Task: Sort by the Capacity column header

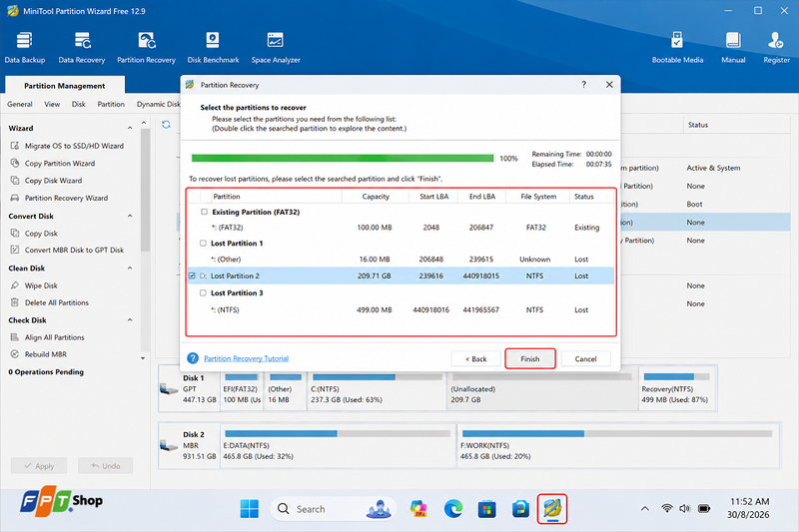Action: pos(376,197)
